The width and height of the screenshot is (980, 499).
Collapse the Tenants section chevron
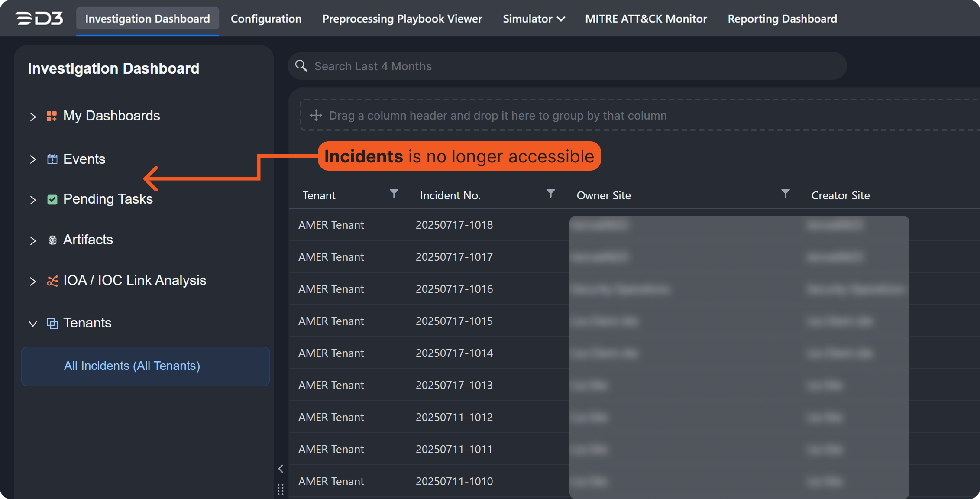(33, 324)
